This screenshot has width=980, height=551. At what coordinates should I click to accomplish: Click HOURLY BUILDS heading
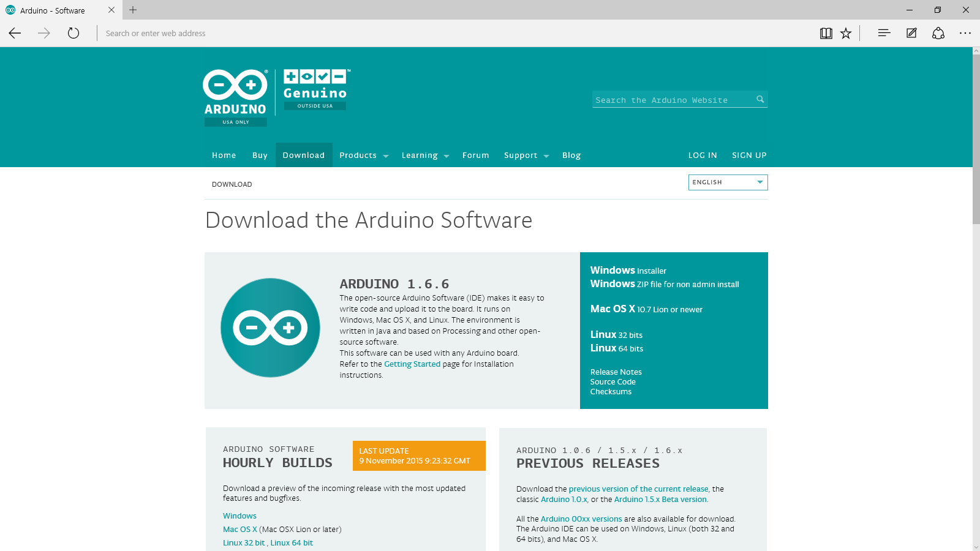(x=277, y=463)
